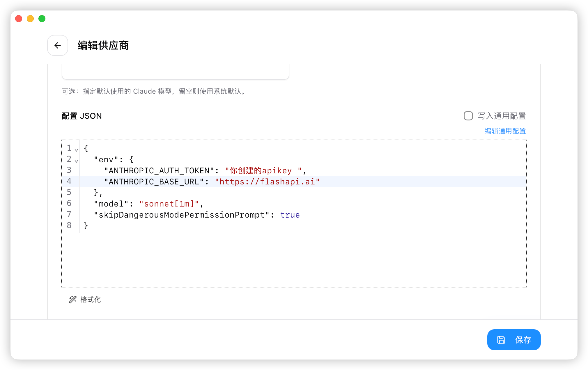Viewport: 588px width, 370px height.
Task: Click the hint text about default Claude model
Action: [x=154, y=91]
